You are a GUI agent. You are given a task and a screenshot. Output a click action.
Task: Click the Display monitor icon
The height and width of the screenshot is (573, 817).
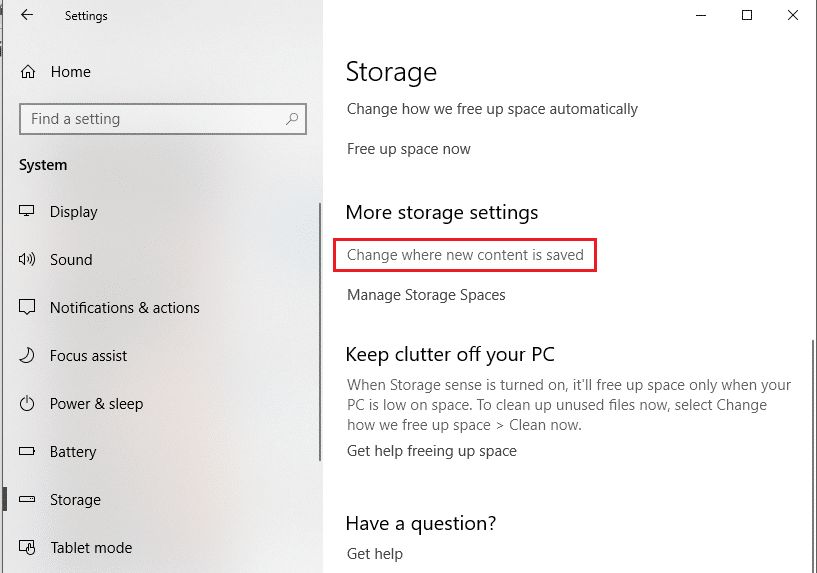point(28,212)
